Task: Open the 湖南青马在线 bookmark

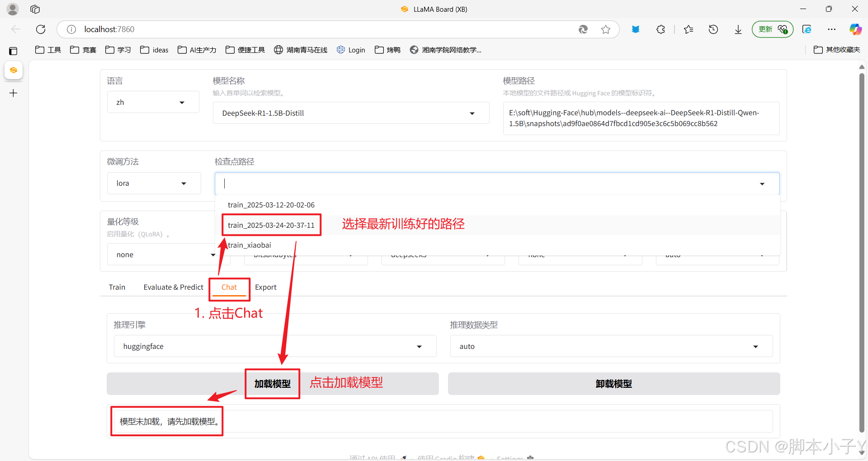Action: (x=301, y=50)
